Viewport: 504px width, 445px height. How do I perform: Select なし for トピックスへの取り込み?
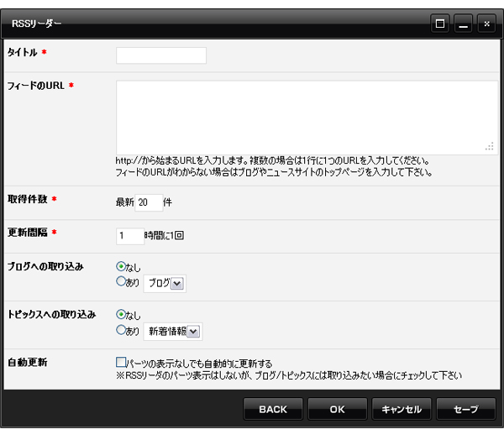pyautogui.click(x=121, y=314)
